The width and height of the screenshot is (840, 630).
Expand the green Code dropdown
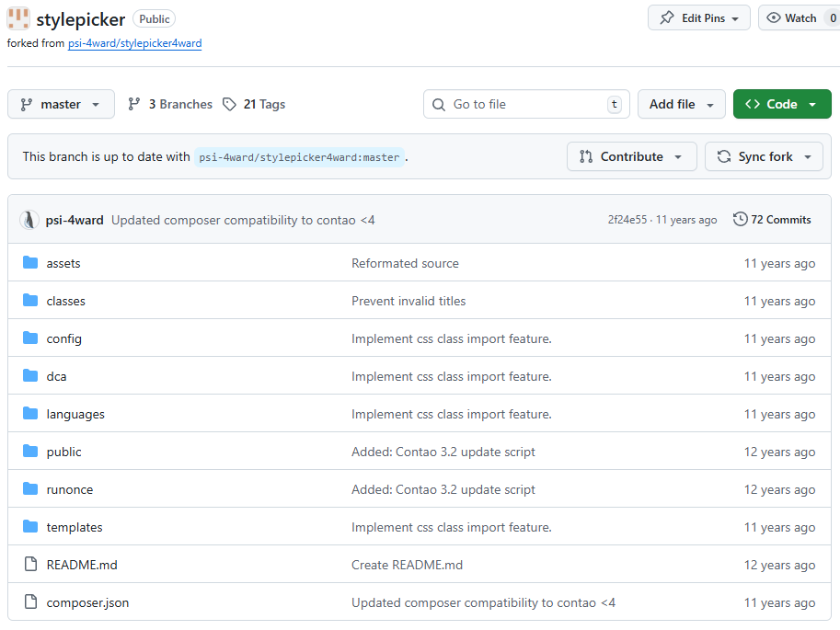781,104
